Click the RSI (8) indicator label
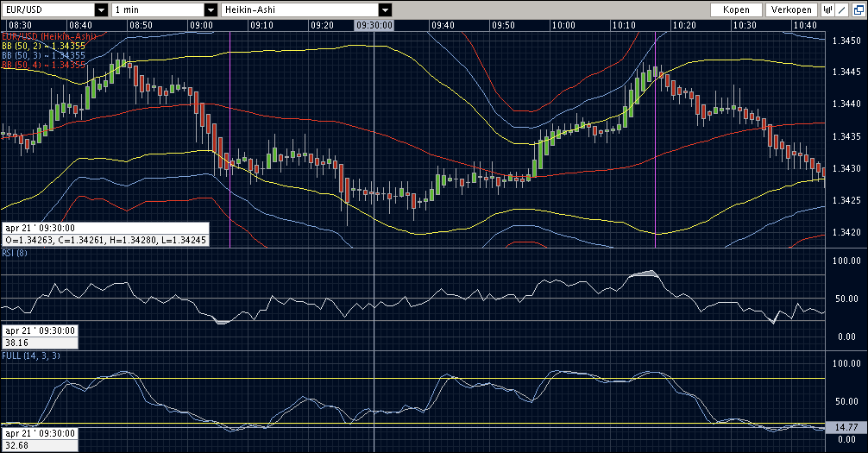868x453 pixels. 15,253
